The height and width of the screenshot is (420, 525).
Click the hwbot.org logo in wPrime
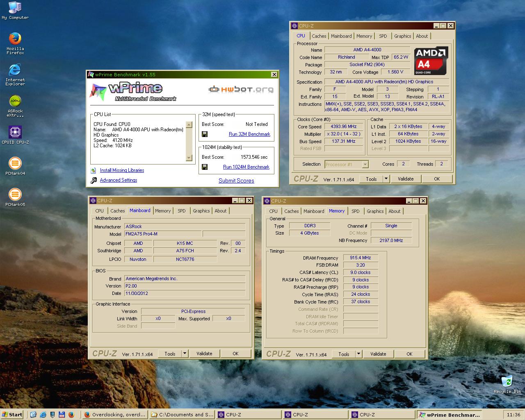coord(241,89)
